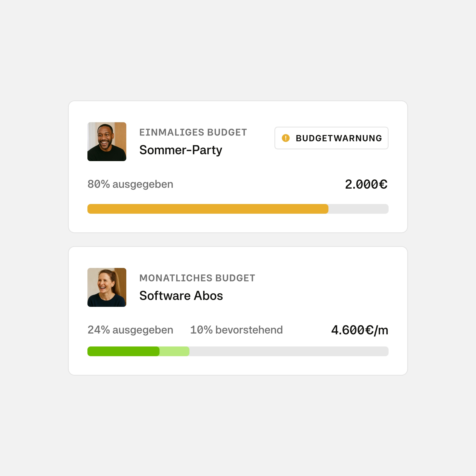Select the Software Abos budget title

pyautogui.click(x=181, y=296)
